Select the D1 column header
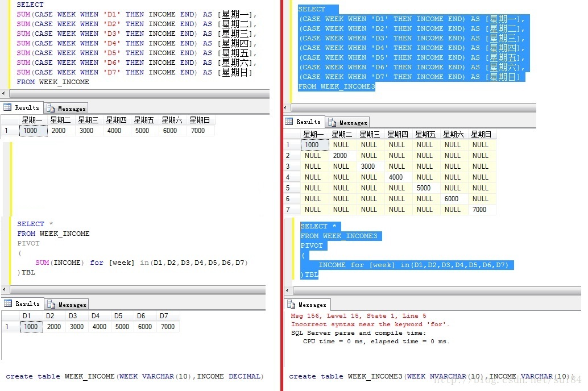588x391 pixels. pyautogui.click(x=31, y=316)
